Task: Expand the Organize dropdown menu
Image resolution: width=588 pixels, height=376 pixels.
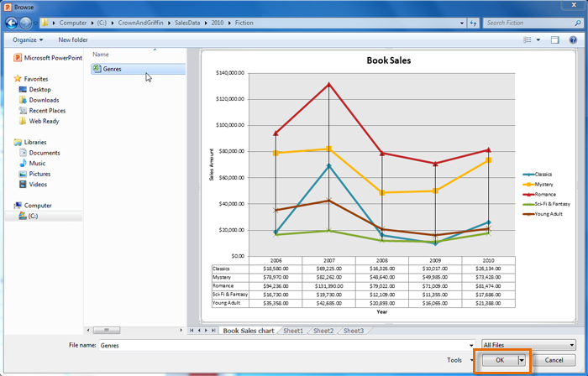Action: (x=28, y=39)
